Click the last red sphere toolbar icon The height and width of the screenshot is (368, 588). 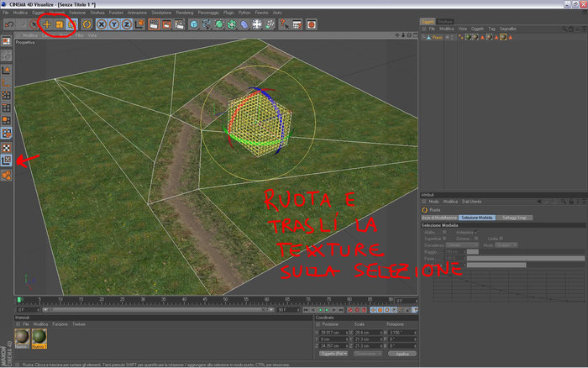tap(312, 24)
